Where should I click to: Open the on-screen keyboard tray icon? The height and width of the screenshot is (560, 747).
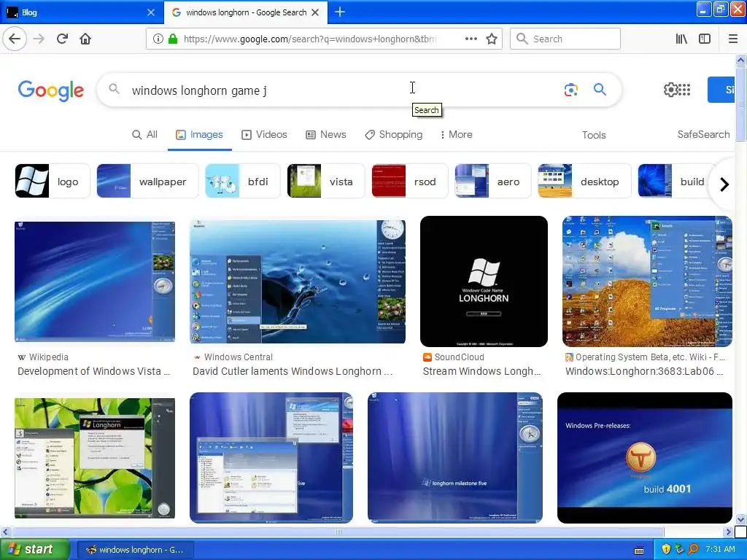tap(639, 550)
